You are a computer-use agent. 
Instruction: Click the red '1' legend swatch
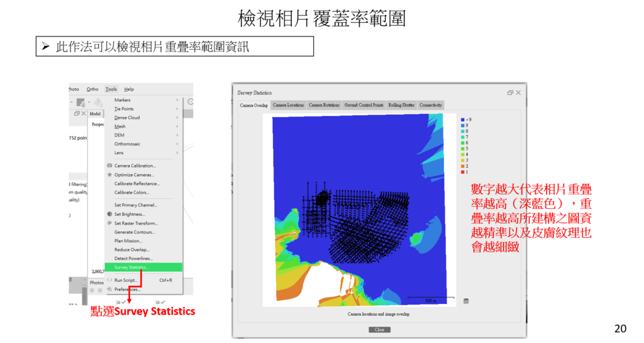pyautogui.click(x=462, y=172)
